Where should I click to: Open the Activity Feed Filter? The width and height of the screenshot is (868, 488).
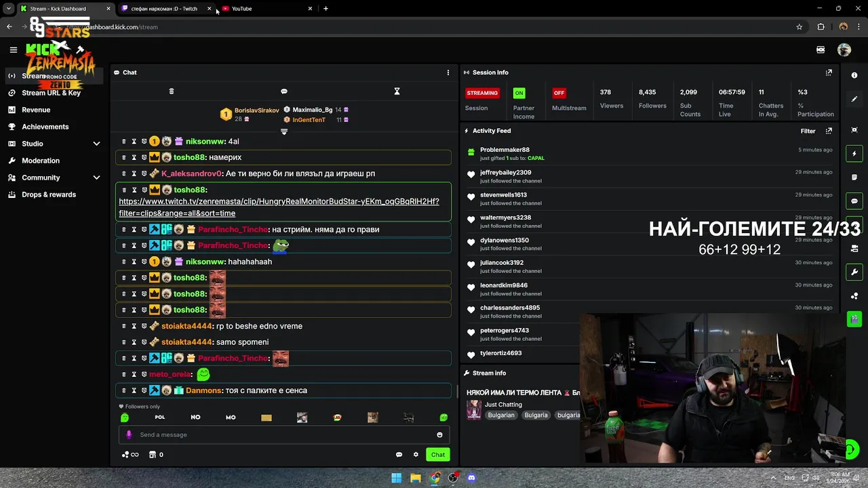click(x=808, y=131)
